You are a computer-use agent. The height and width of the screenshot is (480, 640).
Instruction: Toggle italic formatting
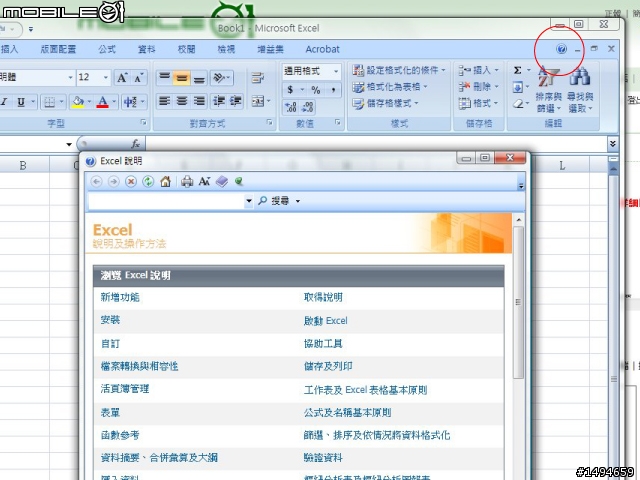[x=5, y=102]
